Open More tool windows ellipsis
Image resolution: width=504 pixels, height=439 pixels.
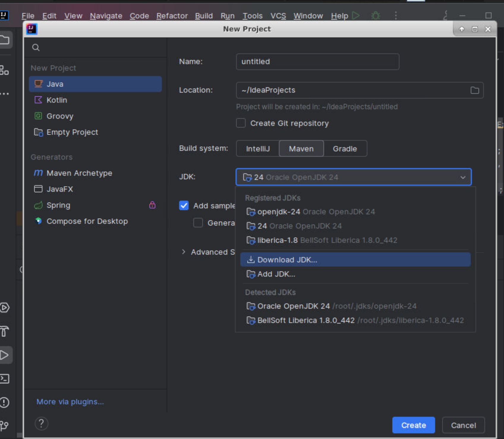pos(4,94)
